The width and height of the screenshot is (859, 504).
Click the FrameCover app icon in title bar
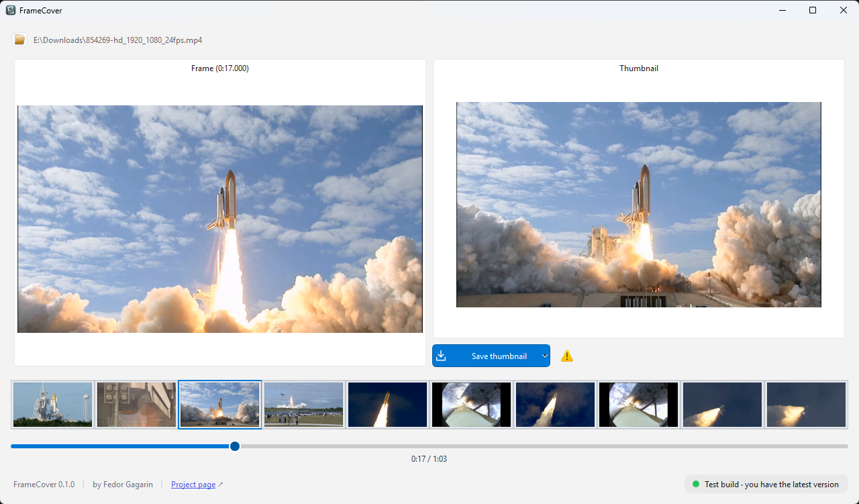coord(11,10)
